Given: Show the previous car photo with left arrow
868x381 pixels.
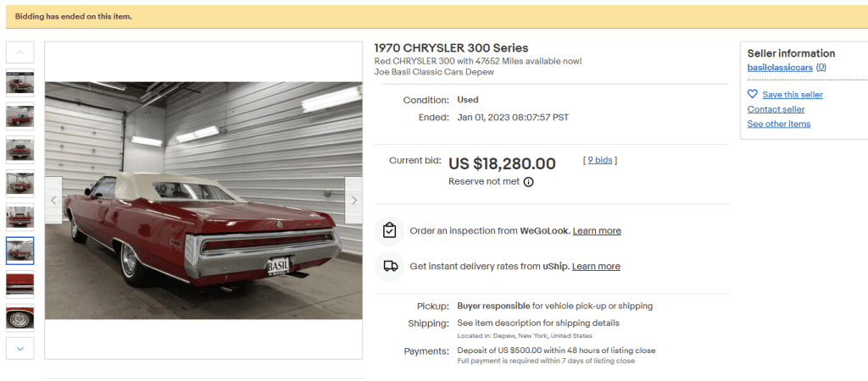Looking at the screenshot, I should click(x=53, y=201).
